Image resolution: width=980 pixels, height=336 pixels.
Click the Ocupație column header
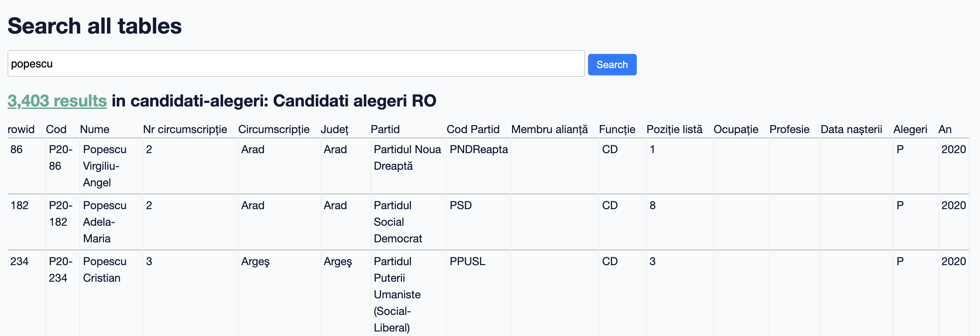(736, 129)
